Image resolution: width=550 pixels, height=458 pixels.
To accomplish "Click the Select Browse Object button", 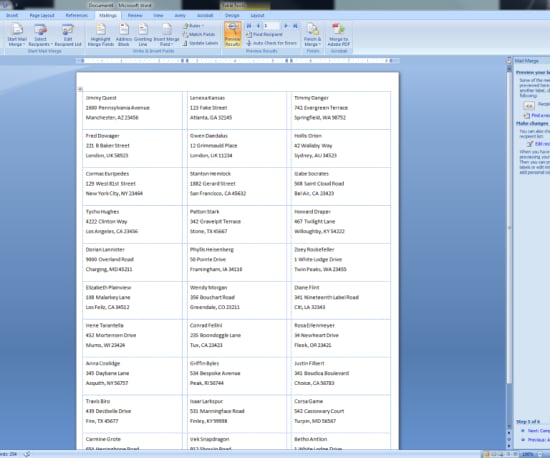I will click(x=509, y=439).
